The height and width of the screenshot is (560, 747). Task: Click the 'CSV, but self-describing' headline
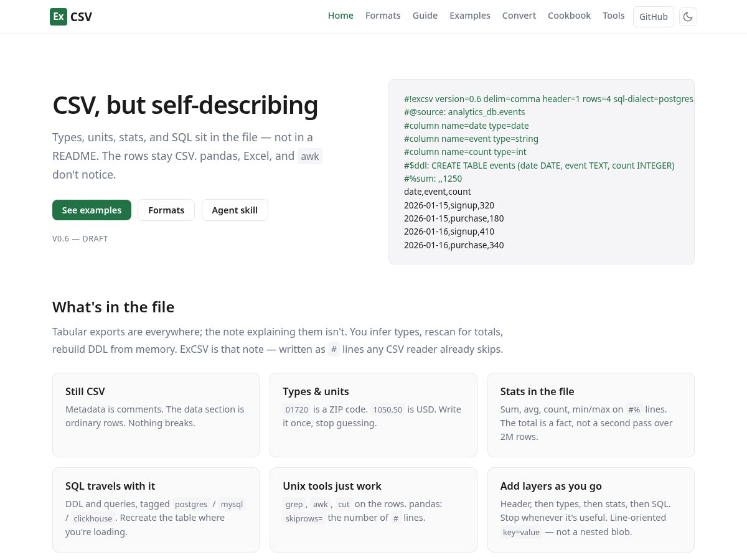185,105
